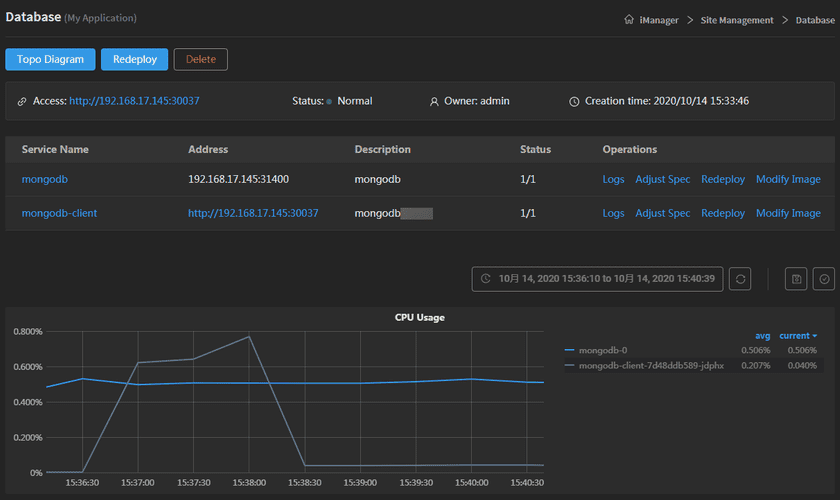Image resolution: width=840 pixels, height=500 pixels.
Task: Go to Site Management breadcrumb
Action: [738, 20]
